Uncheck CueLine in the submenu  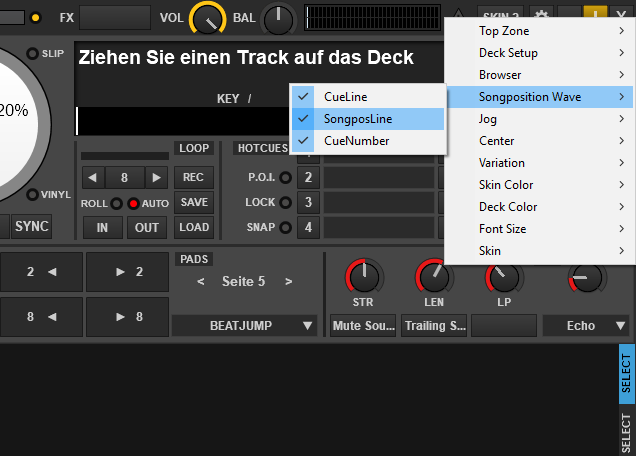tap(368, 97)
